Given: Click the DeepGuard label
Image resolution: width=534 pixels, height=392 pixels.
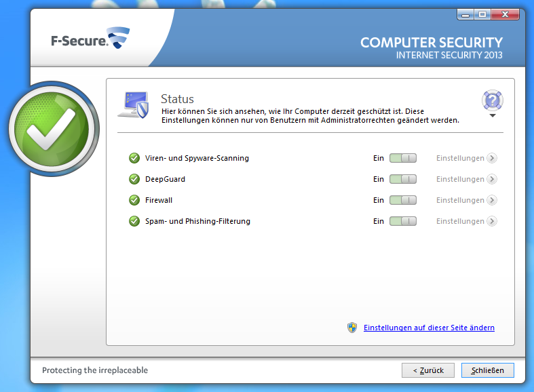Looking at the screenshot, I should tap(165, 179).
